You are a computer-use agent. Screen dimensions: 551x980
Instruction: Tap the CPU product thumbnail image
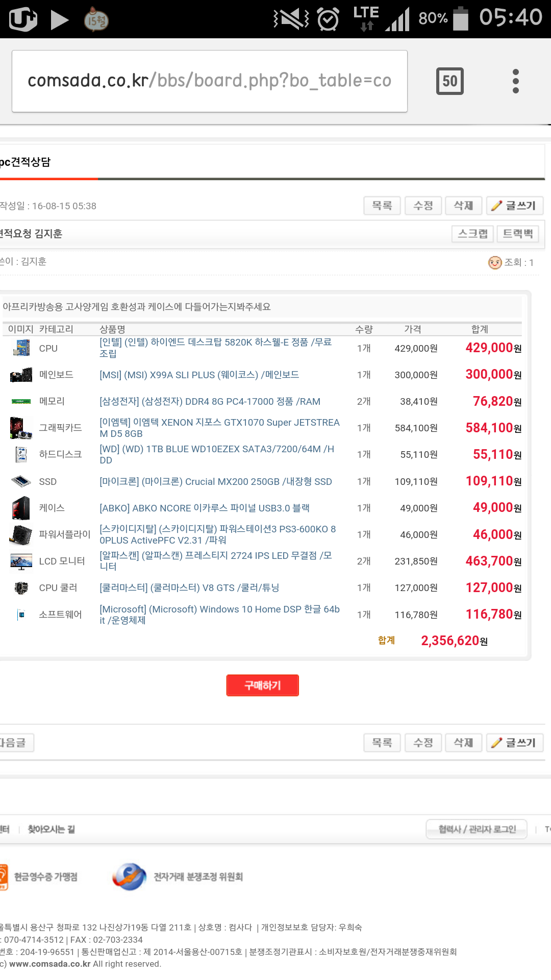tap(21, 348)
